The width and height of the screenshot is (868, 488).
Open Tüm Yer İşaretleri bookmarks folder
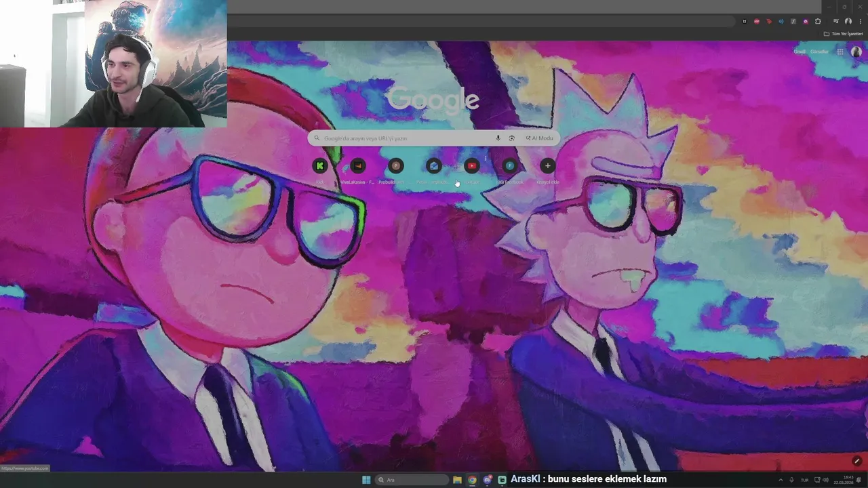pos(844,34)
